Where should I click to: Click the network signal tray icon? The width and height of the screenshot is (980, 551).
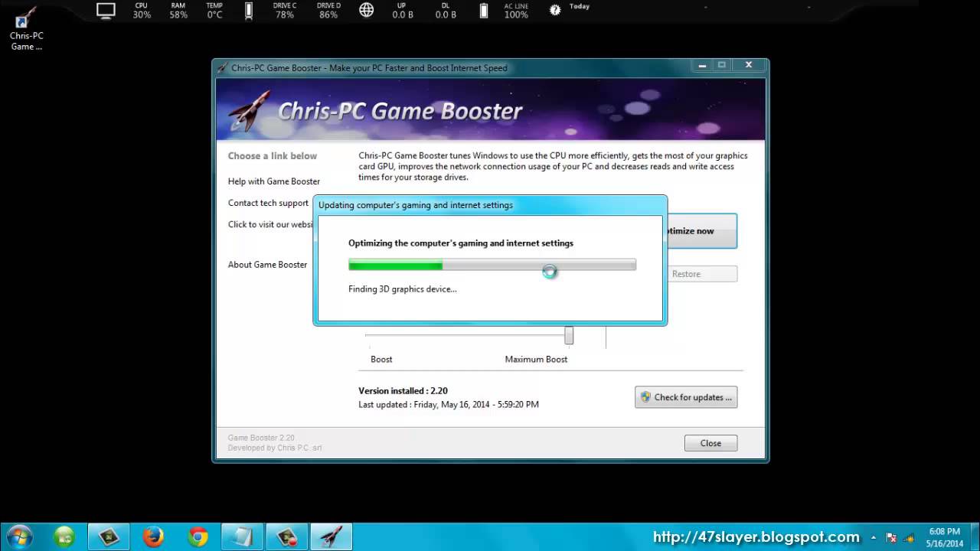(x=908, y=537)
